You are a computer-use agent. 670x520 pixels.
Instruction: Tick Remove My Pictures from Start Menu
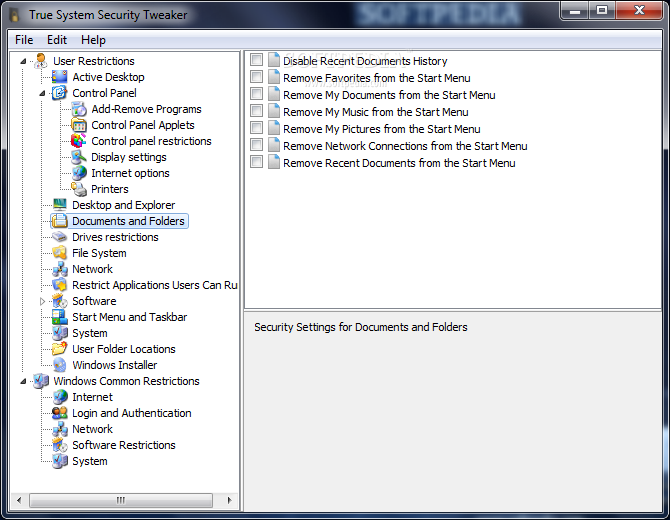click(x=256, y=127)
